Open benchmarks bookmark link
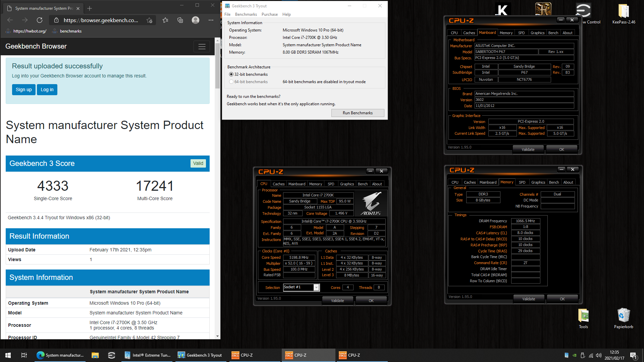Viewport: 644px width, 362px height. coord(67,31)
